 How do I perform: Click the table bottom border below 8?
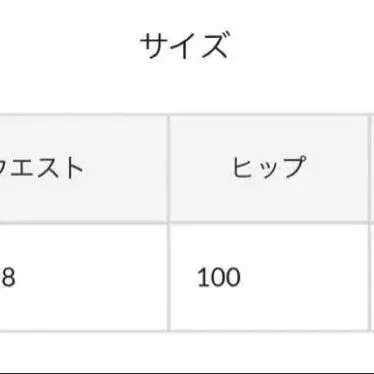point(83,331)
